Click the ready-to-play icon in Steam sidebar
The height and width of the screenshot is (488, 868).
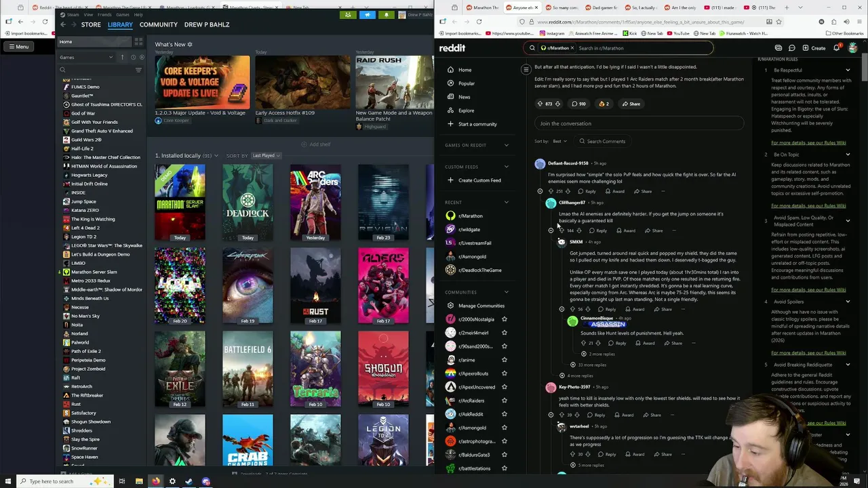pos(141,57)
